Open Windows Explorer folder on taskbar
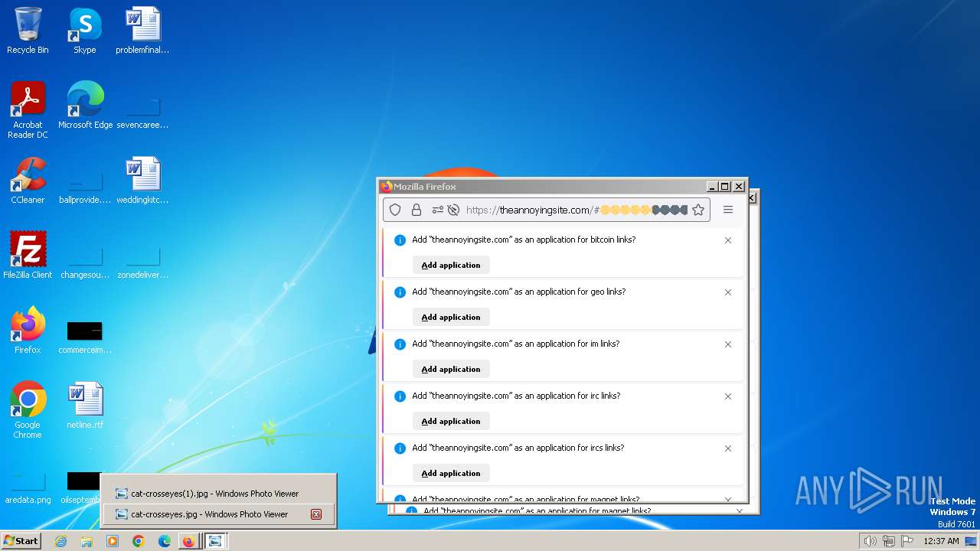980x551 pixels. [87, 541]
